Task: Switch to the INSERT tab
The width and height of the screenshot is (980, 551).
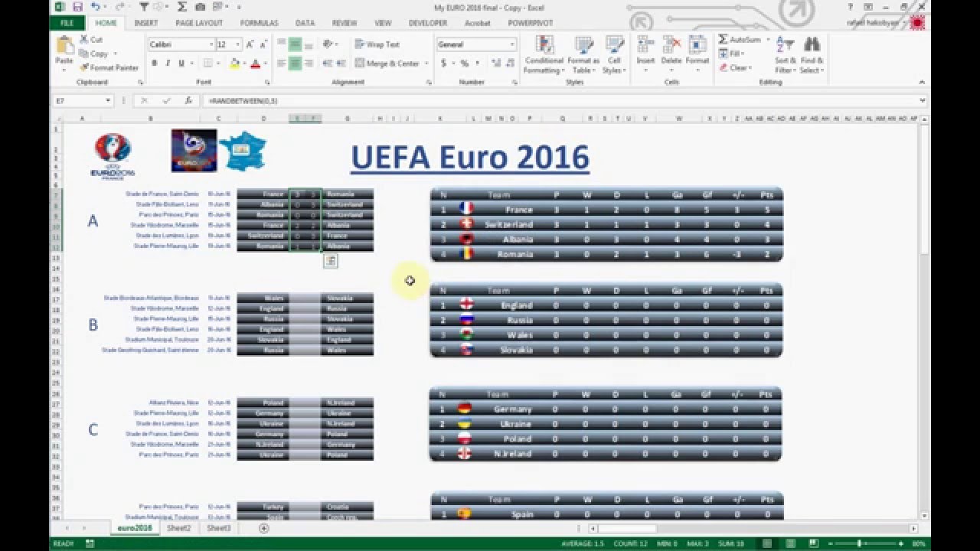Action: click(145, 23)
